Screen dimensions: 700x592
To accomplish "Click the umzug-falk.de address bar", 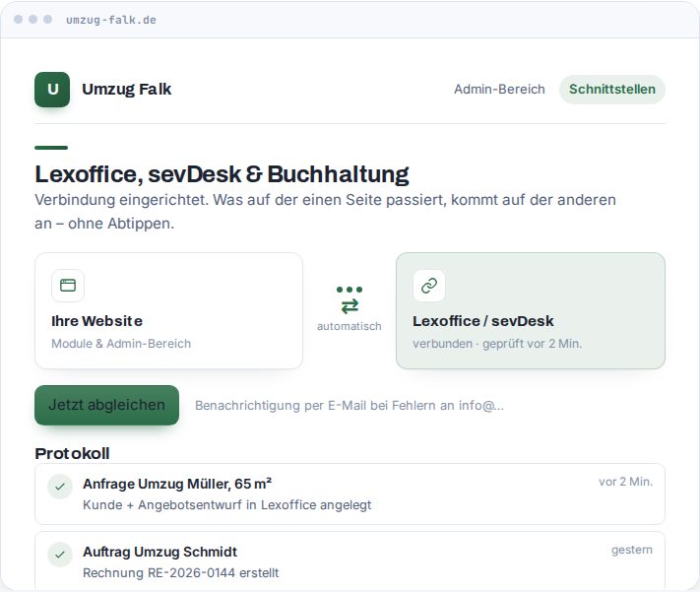I will (111, 20).
